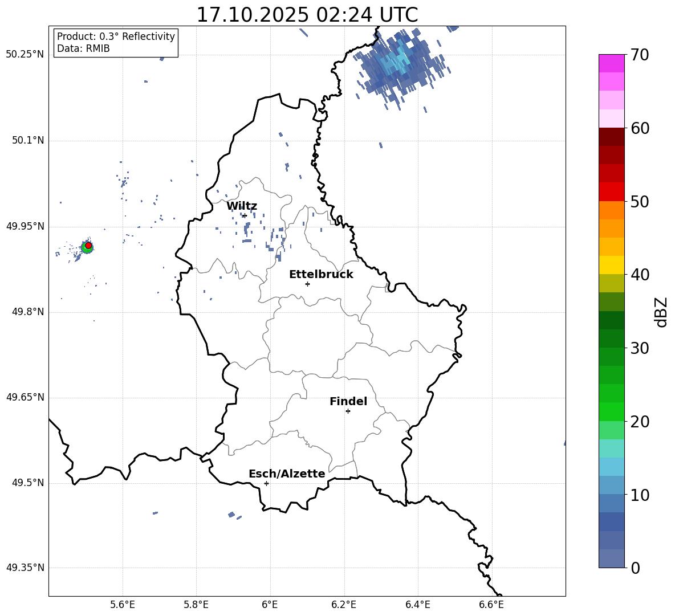
Task: Click the title text 17.10.2025 02:24 UTC
Action: (x=307, y=15)
